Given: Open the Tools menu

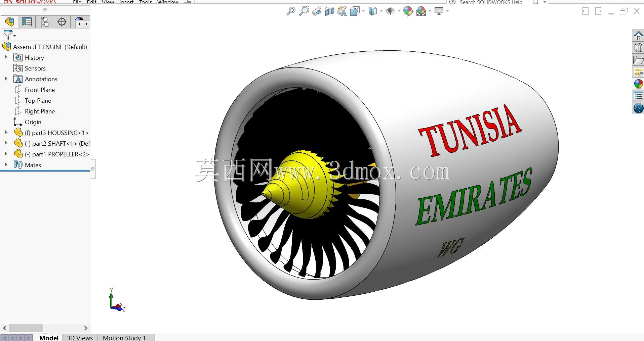Looking at the screenshot, I should point(146,2).
